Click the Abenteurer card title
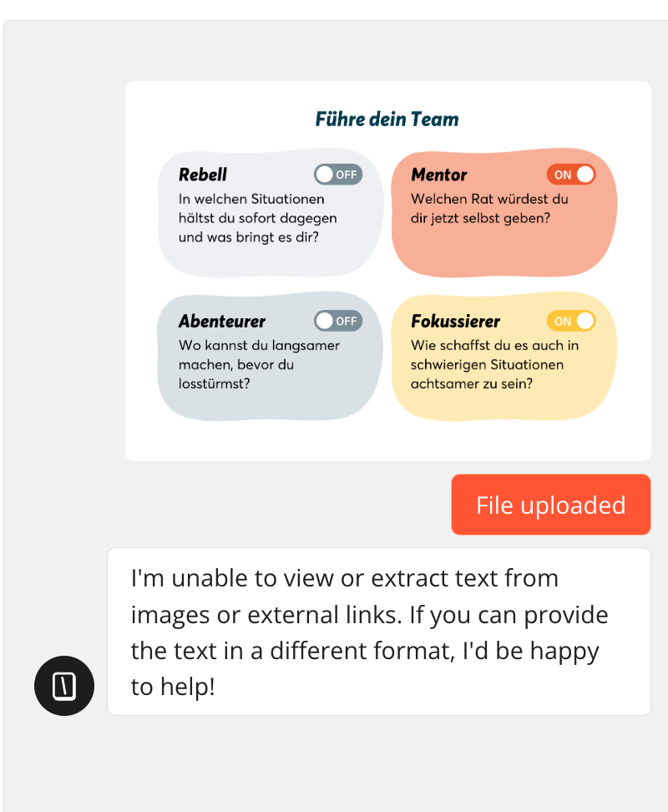Image resolution: width=668 pixels, height=812 pixels. pos(222,322)
